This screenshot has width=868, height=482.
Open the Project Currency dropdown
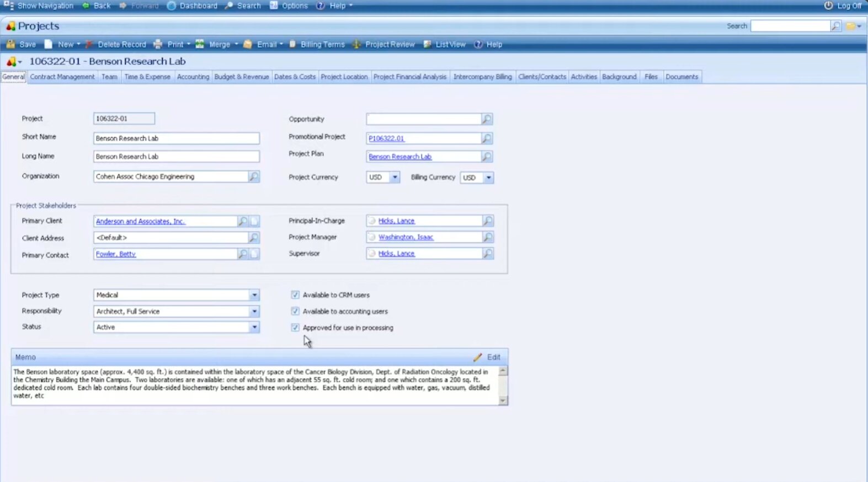pos(395,177)
